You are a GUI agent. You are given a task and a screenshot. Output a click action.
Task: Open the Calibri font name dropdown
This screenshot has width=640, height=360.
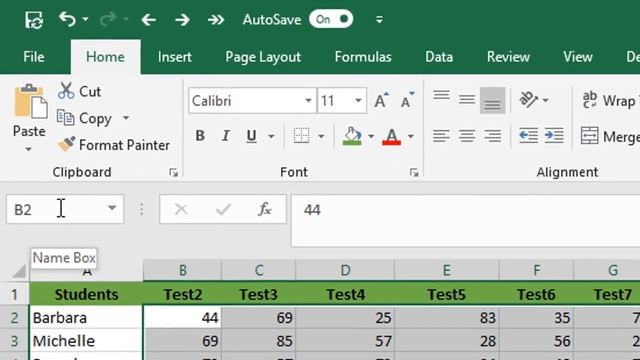[x=309, y=100]
